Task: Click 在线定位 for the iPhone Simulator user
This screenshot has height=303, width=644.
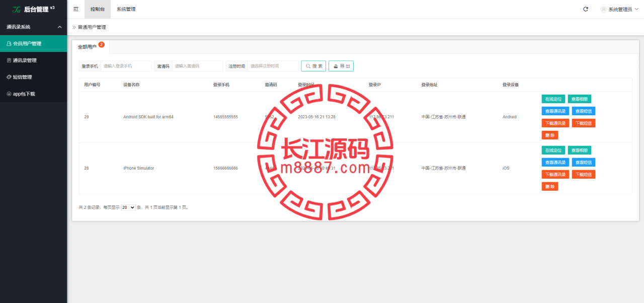Action: click(553, 150)
